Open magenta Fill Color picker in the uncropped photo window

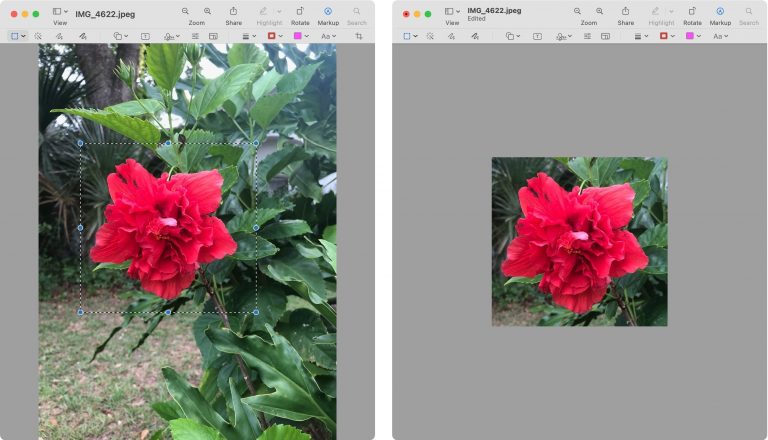(301, 36)
